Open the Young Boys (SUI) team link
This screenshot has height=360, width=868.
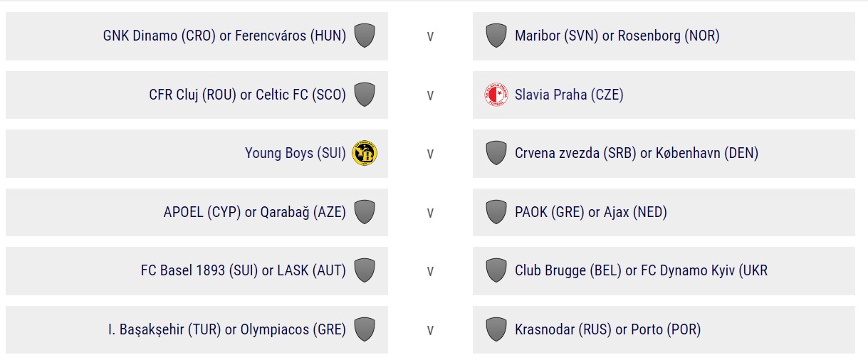click(296, 153)
